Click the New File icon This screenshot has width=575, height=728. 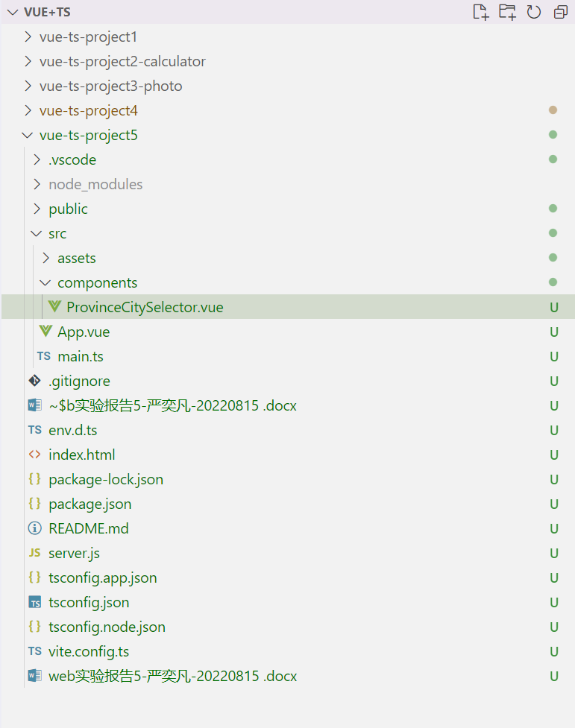tap(481, 12)
